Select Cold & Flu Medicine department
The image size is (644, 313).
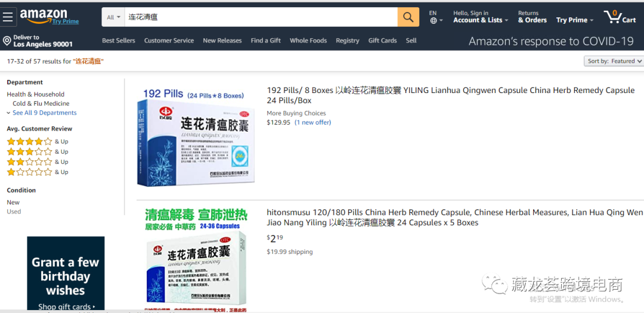pos(41,104)
